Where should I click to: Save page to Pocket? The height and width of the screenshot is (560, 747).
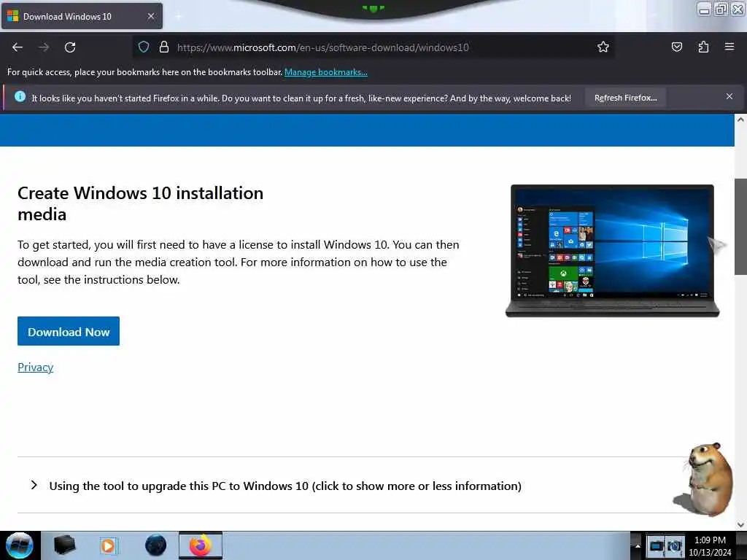[x=676, y=47]
